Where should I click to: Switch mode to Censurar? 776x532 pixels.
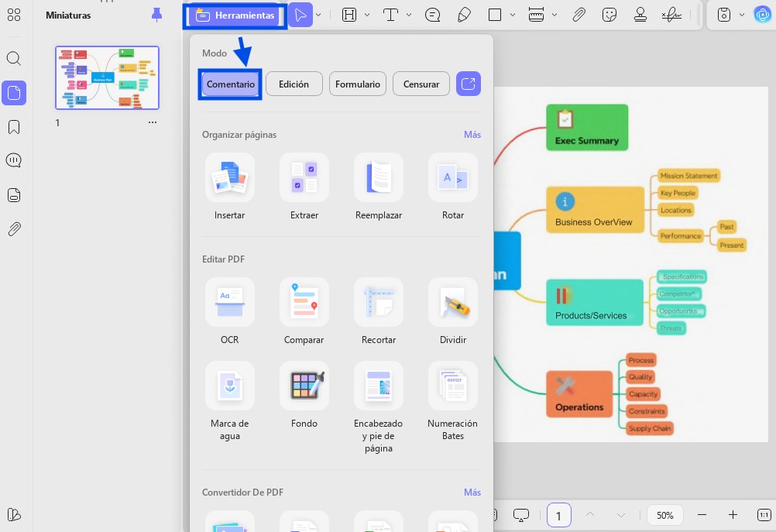pos(421,84)
